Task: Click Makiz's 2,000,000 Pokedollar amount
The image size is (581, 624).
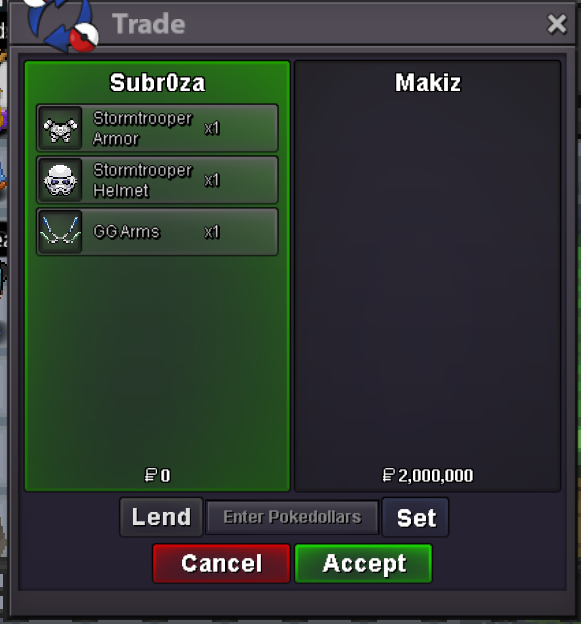Action: pos(428,476)
